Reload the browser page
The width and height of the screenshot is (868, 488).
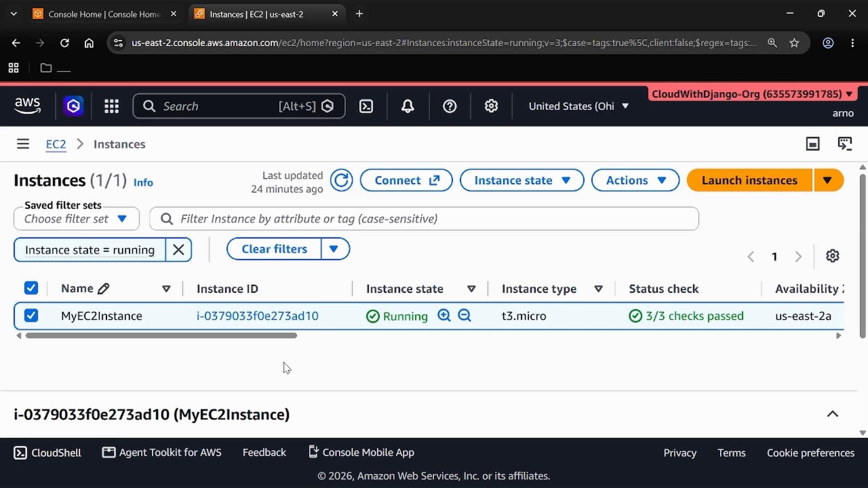pos(65,43)
